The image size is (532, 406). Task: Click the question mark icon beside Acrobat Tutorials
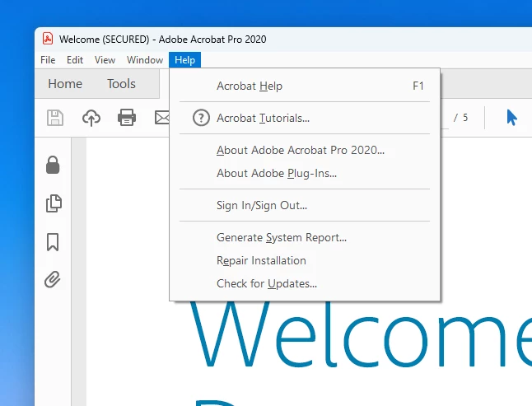[201, 118]
